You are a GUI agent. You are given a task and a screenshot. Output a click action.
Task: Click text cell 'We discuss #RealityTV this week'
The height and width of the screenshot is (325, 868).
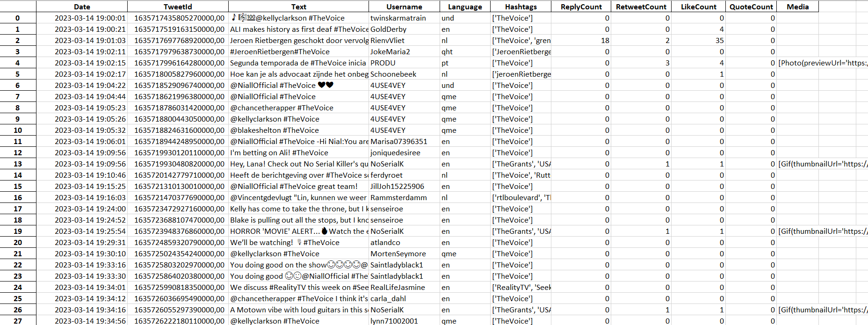(298, 287)
